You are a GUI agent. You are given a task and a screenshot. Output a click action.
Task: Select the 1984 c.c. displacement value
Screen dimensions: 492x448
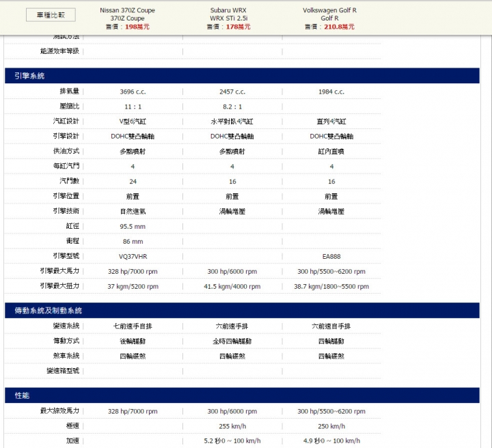pos(331,92)
